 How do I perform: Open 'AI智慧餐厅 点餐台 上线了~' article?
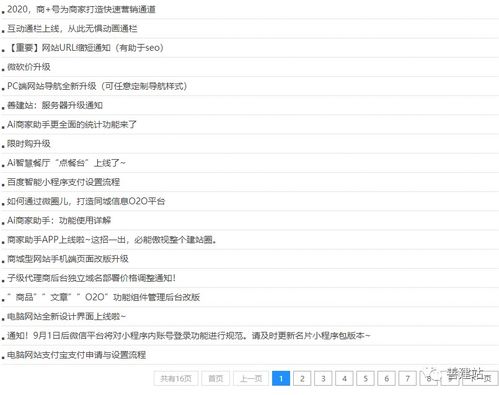coord(66,163)
